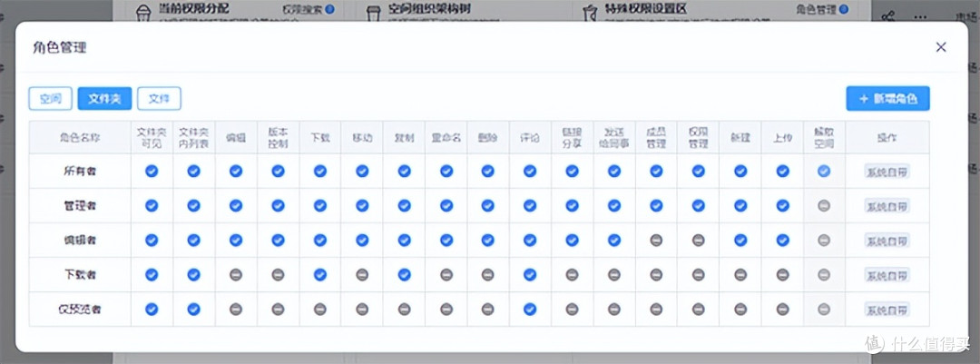Toggle 编辑 permission for 下载者 role
This screenshot has width=980, height=364.
pyautogui.click(x=236, y=274)
